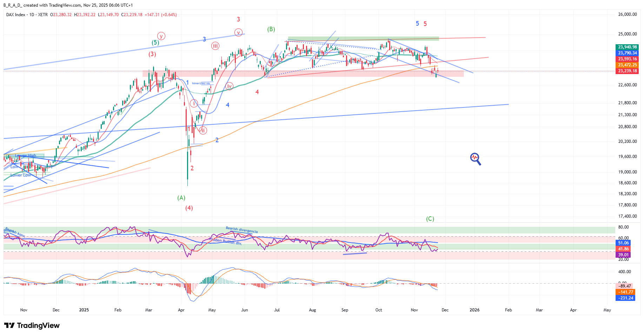Click the TradingView logo at bottom left

click(32, 325)
